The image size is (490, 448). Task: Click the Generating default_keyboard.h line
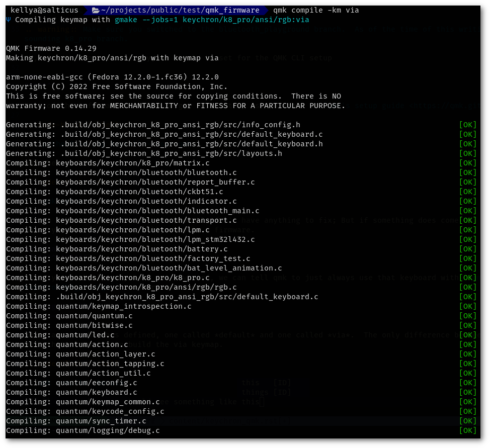click(x=165, y=144)
